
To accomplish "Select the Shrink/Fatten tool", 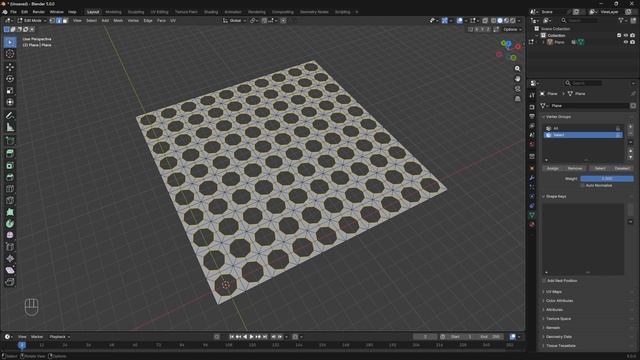I will 10,259.
